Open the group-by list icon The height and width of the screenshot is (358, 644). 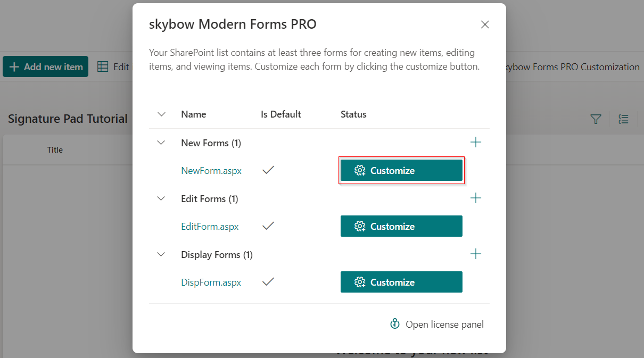click(623, 119)
